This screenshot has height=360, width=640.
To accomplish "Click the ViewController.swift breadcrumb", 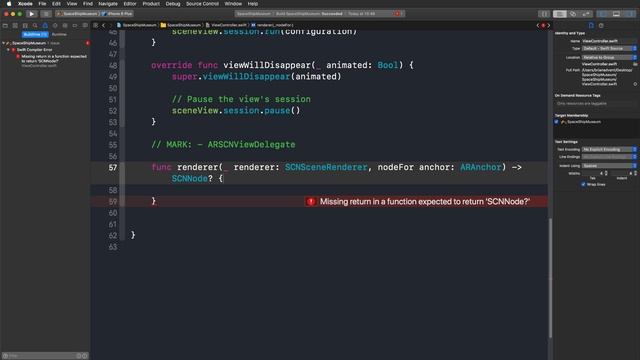I will pos(226,25).
